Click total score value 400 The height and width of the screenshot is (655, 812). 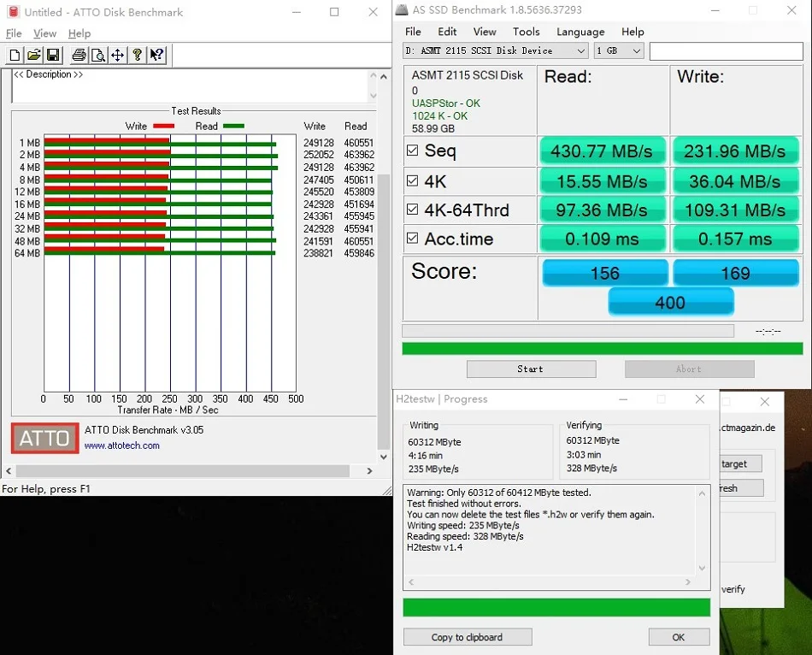pos(671,302)
